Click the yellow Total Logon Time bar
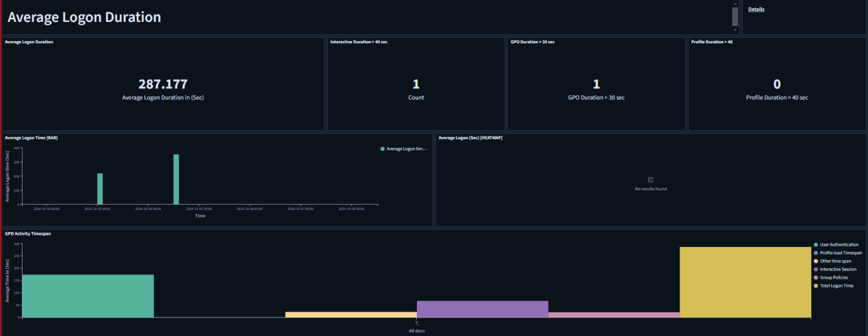 745,282
